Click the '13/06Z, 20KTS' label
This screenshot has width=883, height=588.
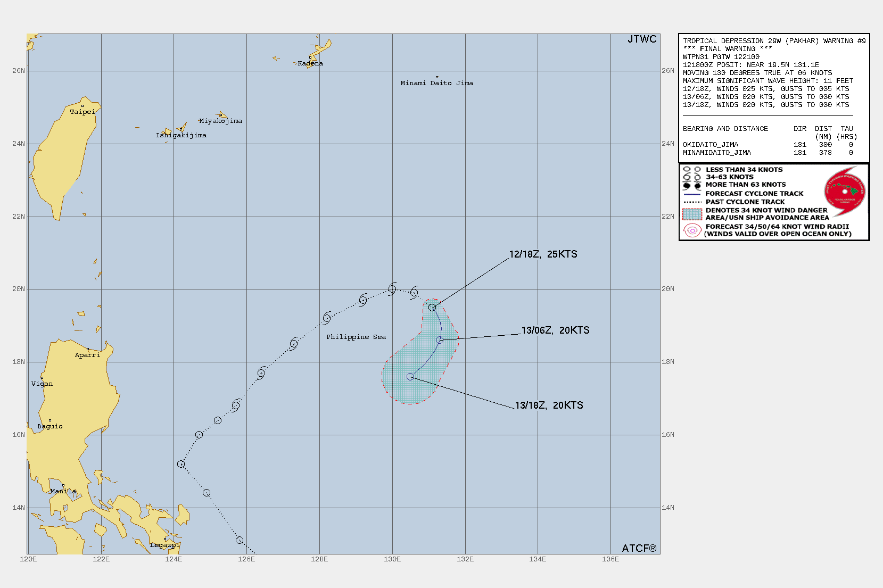[x=555, y=330]
